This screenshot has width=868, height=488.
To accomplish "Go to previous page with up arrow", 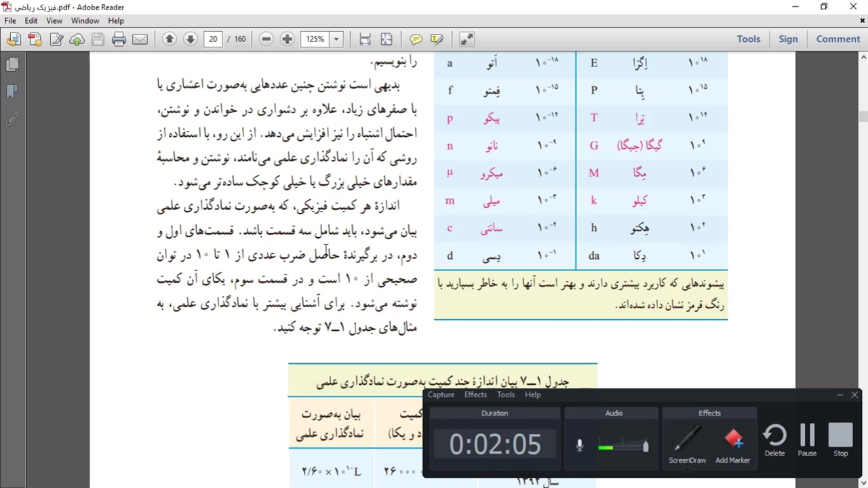I will (x=170, y=39).
